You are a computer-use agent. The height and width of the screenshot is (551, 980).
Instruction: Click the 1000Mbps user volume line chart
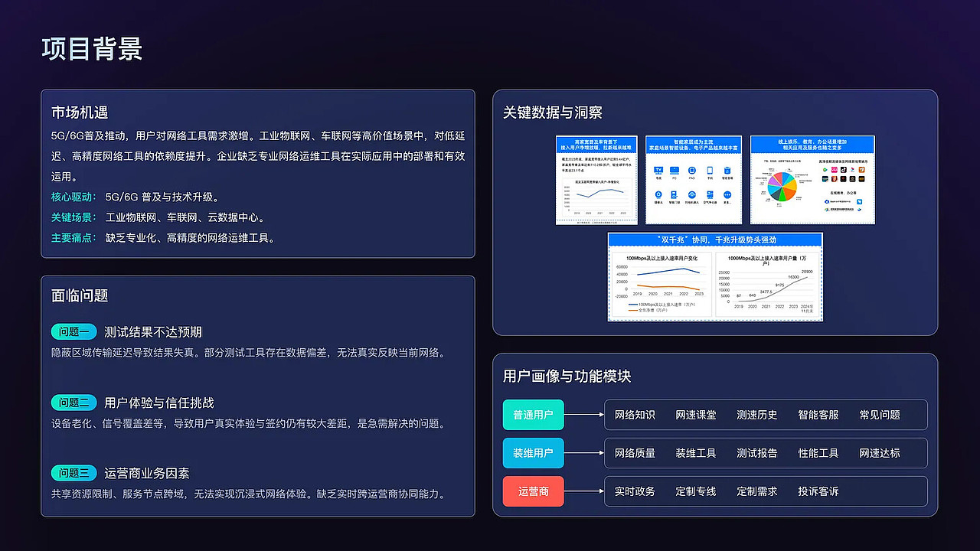point(767,284)
